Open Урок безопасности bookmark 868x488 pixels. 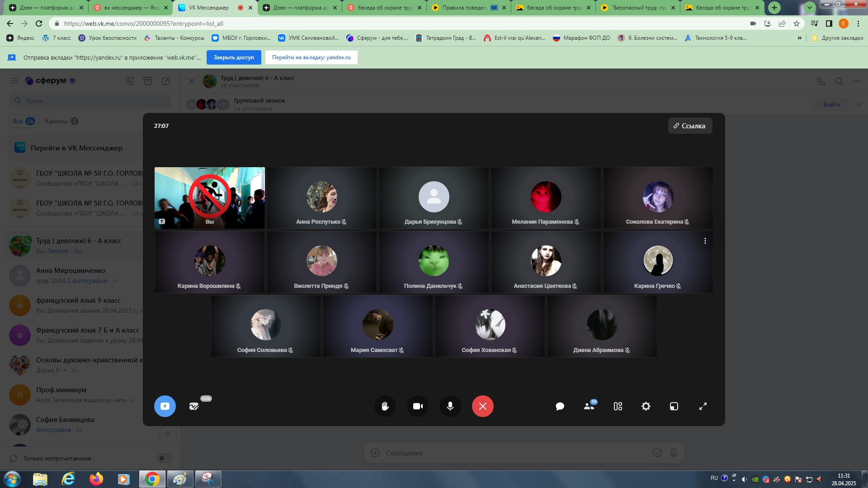pos(107,38)
